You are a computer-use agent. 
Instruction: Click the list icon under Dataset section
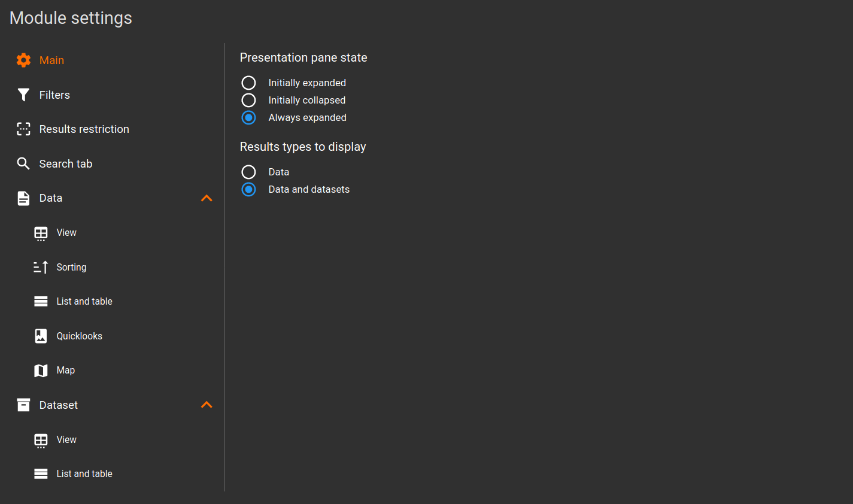(41, 474)
